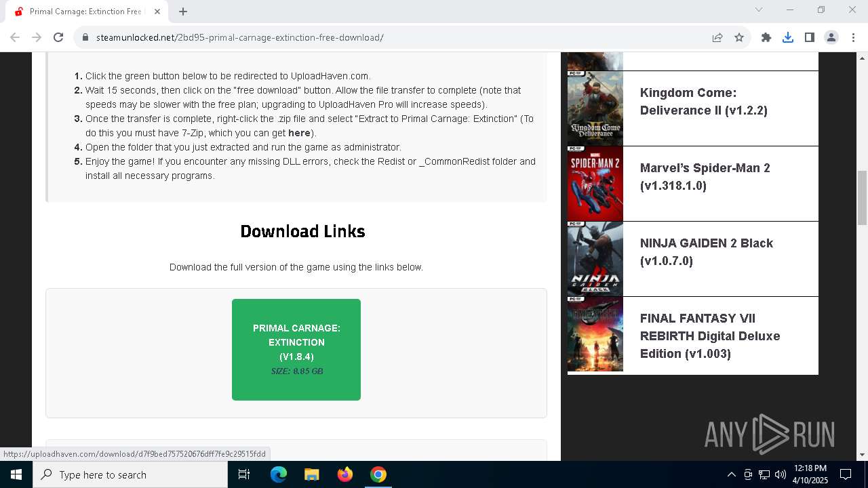Click the Final Fantasy VII cover thumbnail
The width and height of the screenshot is (868, 488).
(x=595, y=334)
